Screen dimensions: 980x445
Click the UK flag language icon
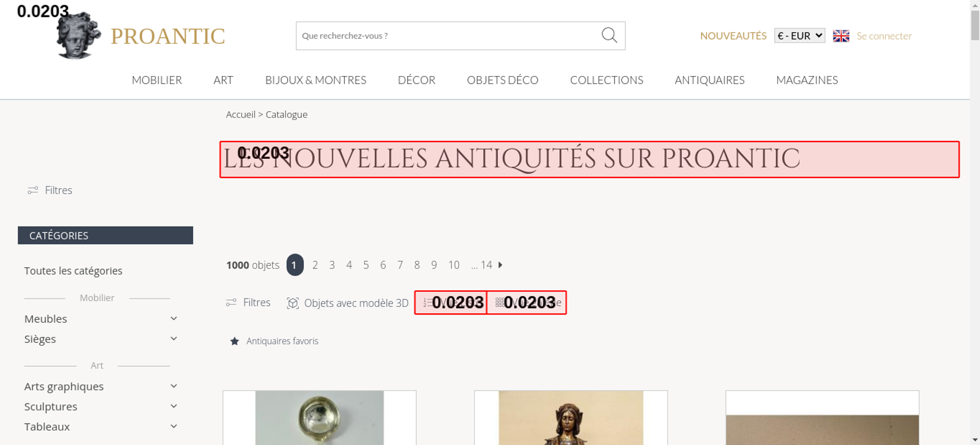pyautogui.click(x=841, y=36)
